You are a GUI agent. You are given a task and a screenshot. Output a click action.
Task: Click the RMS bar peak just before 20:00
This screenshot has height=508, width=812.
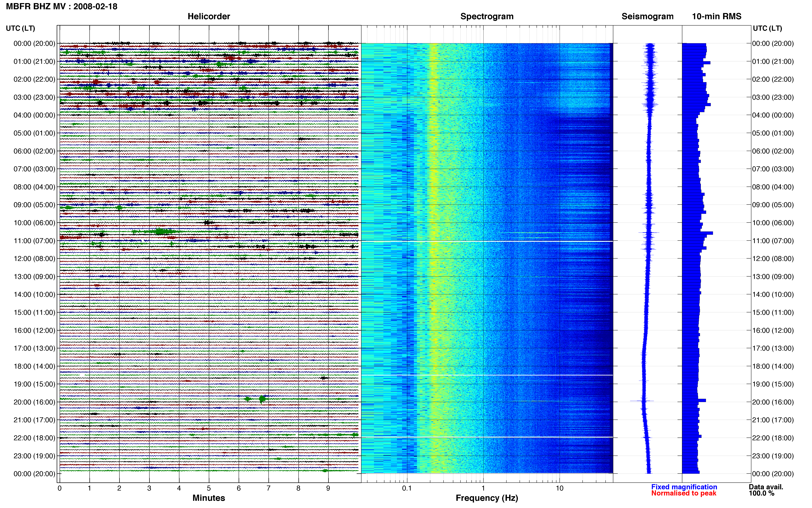[x=694, y=401]
